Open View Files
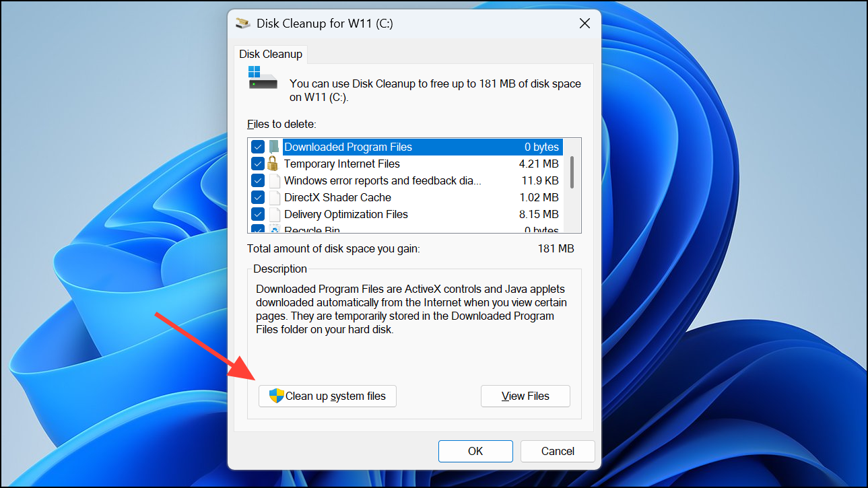This screenshot has width=868, height=488. click(x=525, y=396)
